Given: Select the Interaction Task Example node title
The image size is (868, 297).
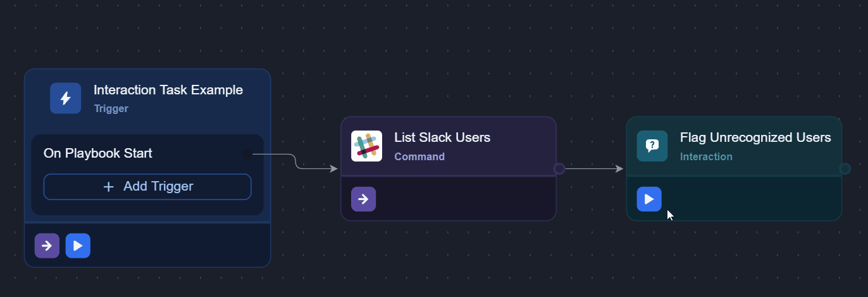Looking at the screenshot, I should [168, 90].
